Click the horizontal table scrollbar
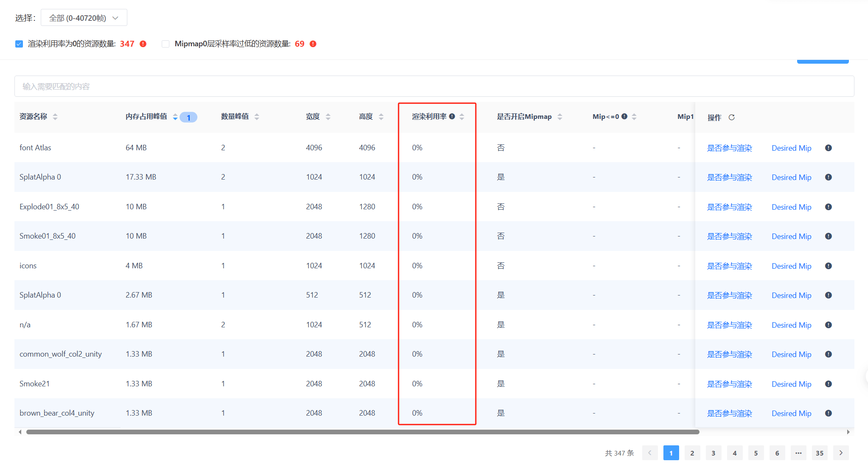This screenshot has height=467, width=868. pyautogui.click(x=362, y=432)
